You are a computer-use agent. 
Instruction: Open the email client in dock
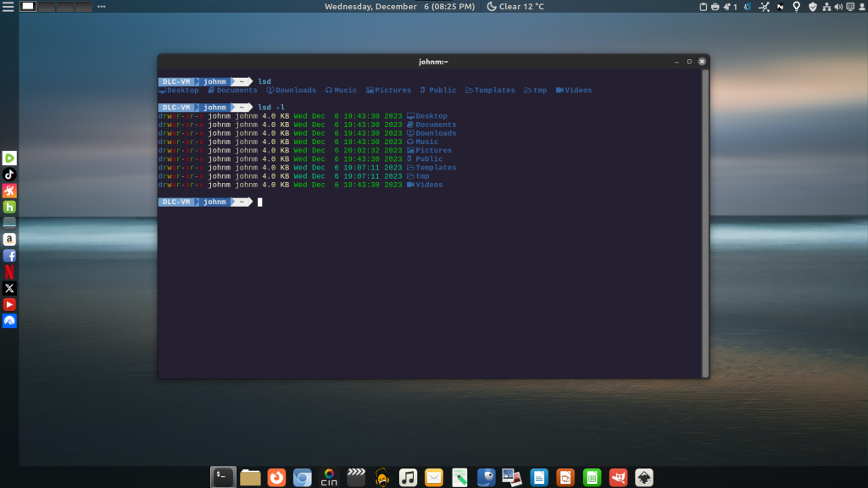point(434,478)
